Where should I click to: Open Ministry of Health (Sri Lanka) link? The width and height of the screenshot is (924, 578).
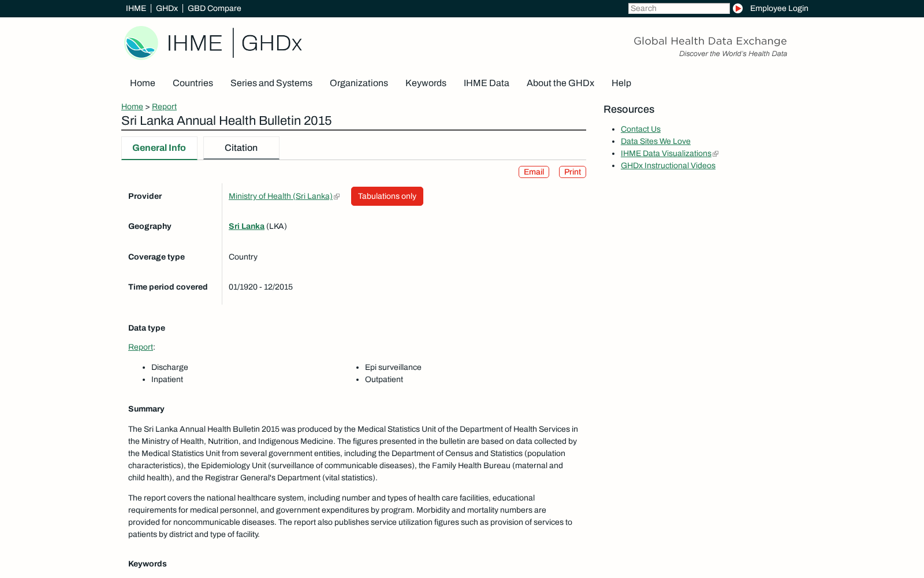(x=281, y=197)
